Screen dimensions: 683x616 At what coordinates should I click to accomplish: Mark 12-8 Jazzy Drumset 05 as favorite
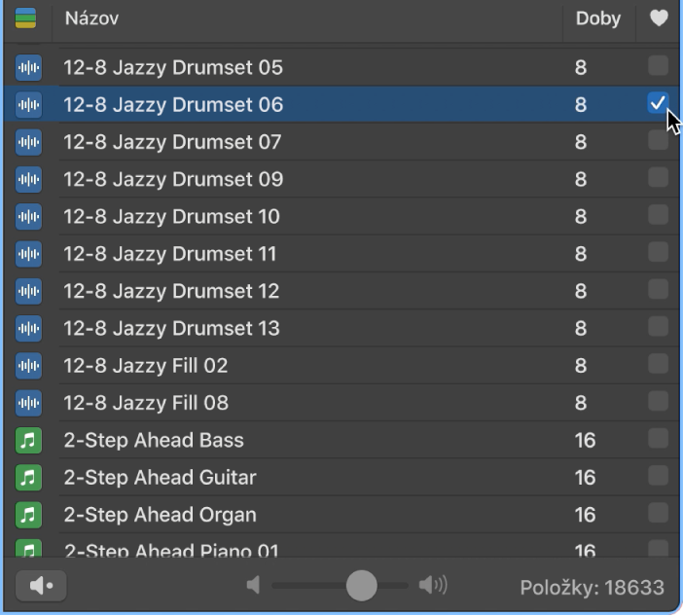[658, 66]
